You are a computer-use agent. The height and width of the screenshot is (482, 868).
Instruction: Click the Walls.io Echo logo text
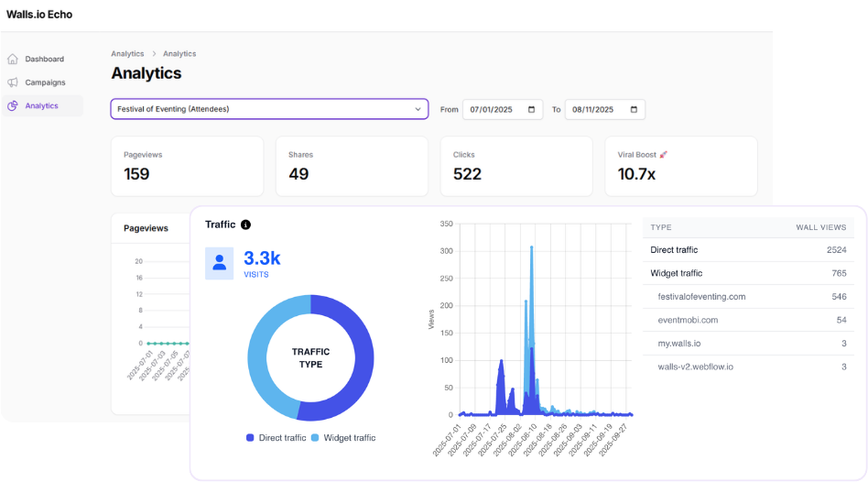point(39,15)
